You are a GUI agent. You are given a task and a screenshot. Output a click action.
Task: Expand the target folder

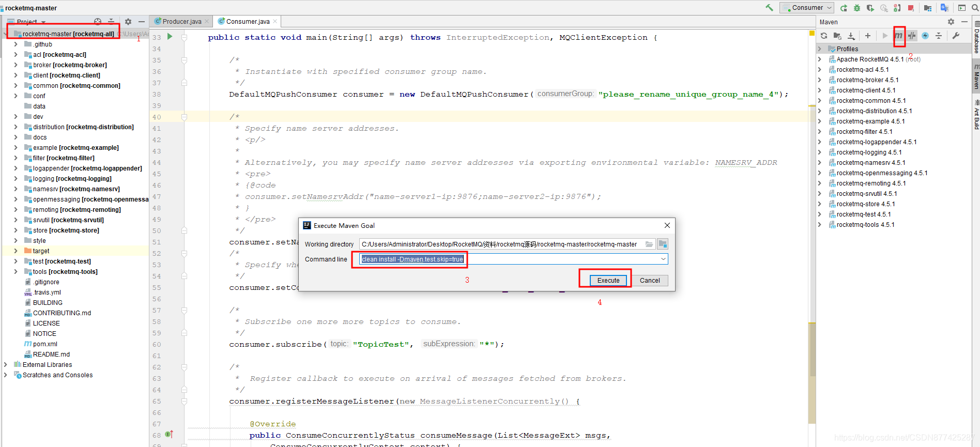tap(16, 251)
